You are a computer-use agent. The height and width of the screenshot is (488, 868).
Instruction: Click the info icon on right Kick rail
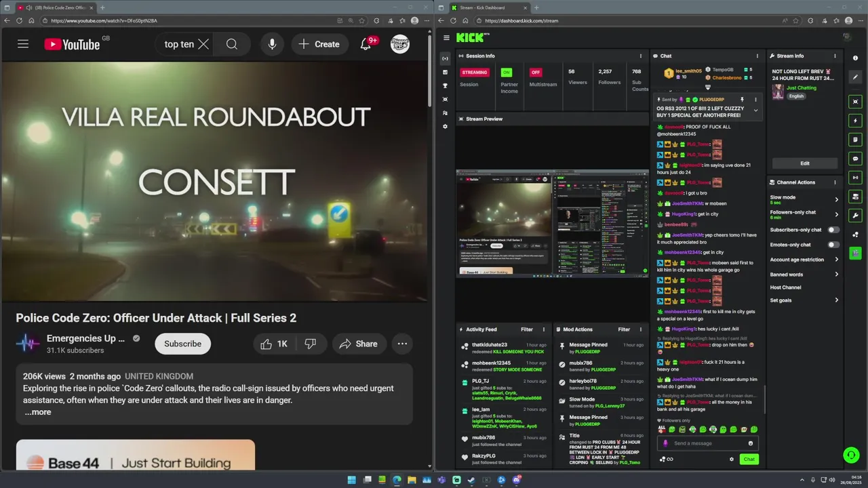coord(855,58)
